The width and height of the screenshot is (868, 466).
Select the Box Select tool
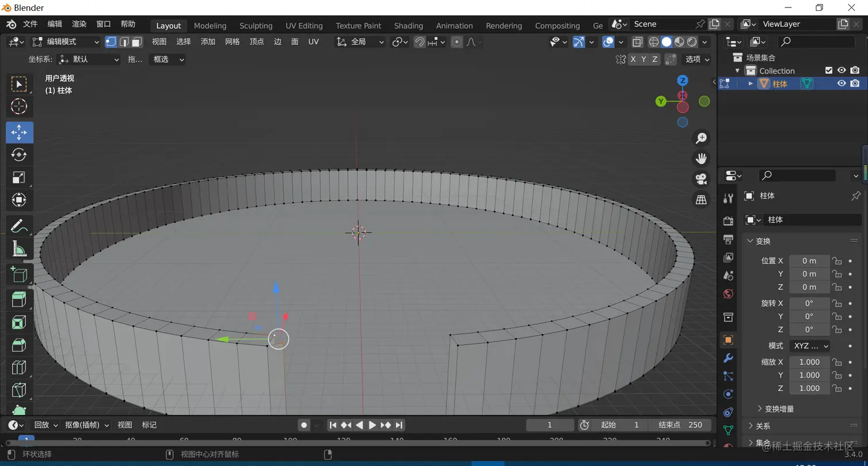(20, 84)
